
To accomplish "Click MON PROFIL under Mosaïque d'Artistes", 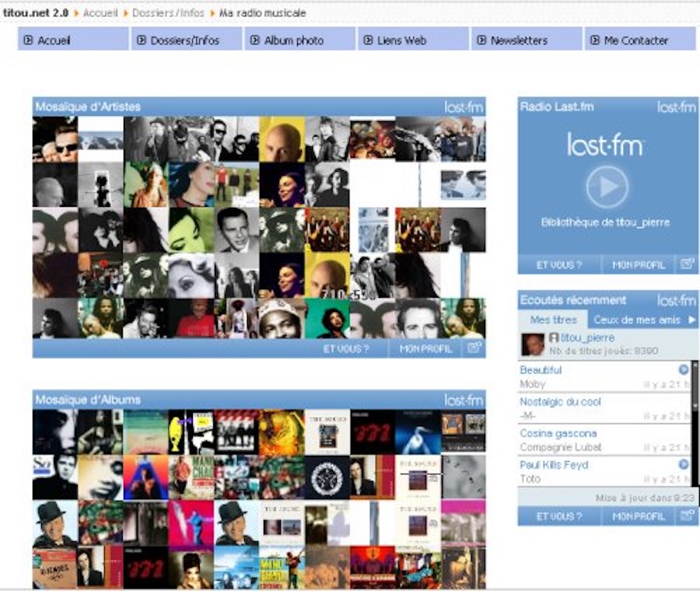I will click(x=425, y=348).
